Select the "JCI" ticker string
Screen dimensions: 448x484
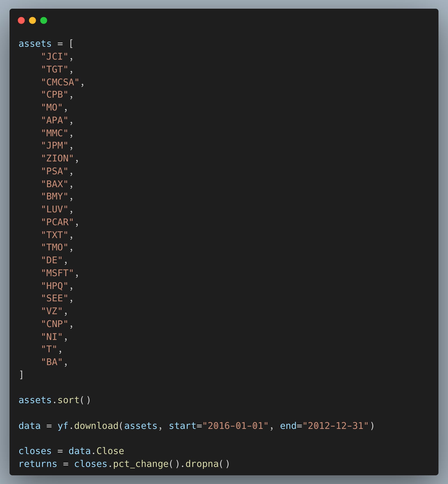click(55, 57)
